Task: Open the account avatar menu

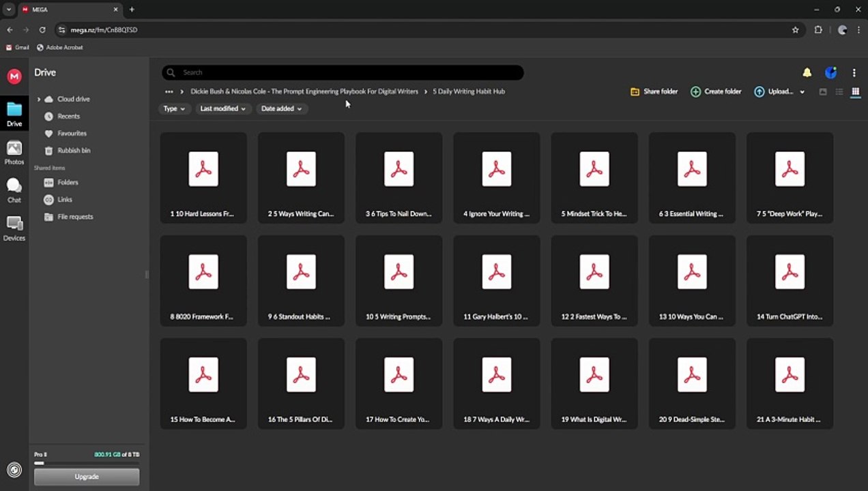Action: click(830, 72)
